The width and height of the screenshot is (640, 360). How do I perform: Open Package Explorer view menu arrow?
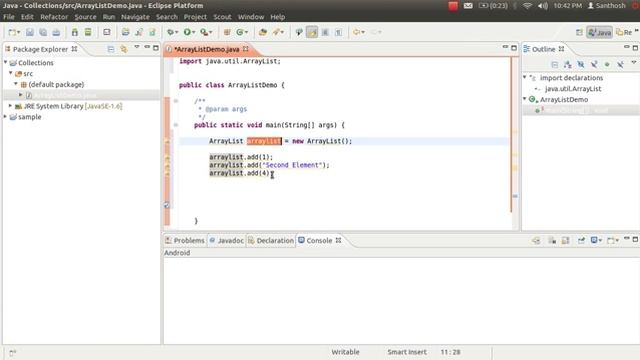pyautogui.click(x=137, y=47)
